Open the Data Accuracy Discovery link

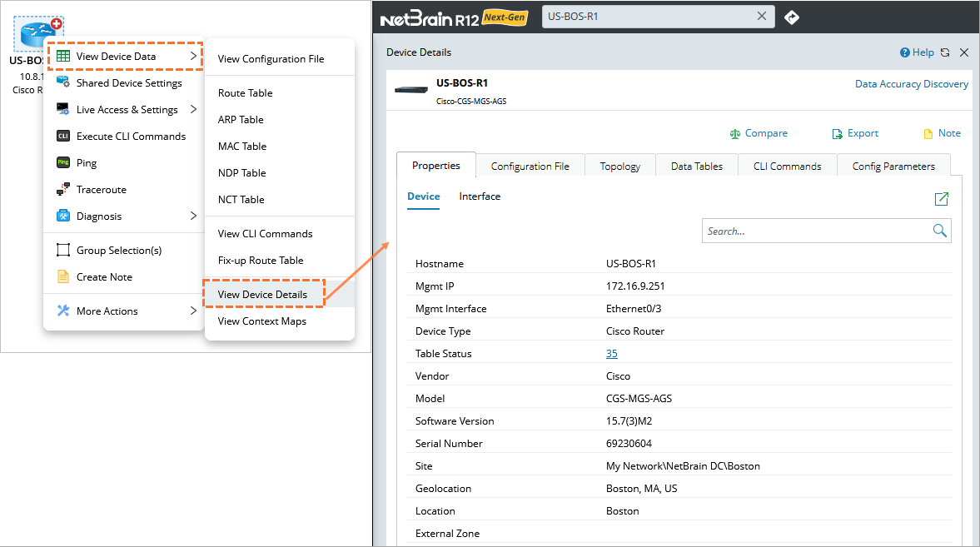click(911, 84)
